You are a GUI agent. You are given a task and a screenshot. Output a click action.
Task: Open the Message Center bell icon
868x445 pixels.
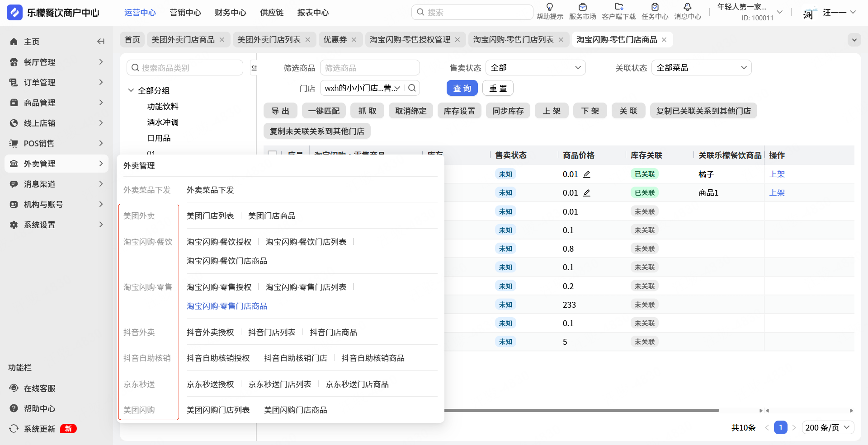tap(687, 7)
